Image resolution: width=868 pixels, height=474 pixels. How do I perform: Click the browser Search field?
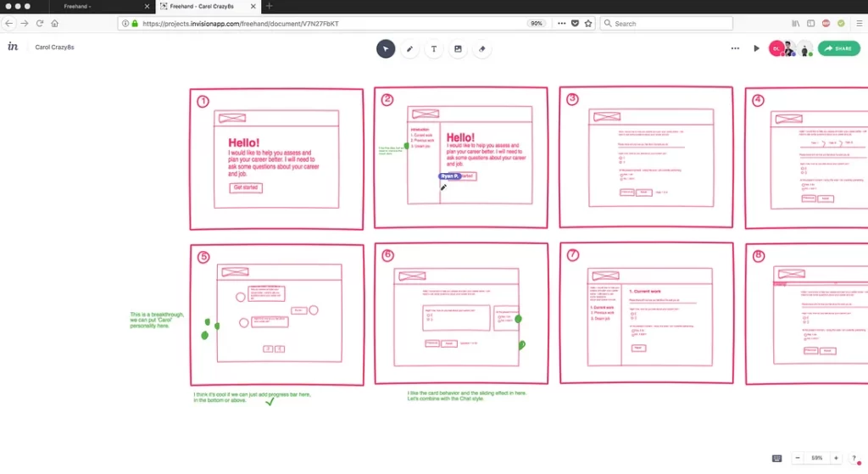click(x=666, y=23)
